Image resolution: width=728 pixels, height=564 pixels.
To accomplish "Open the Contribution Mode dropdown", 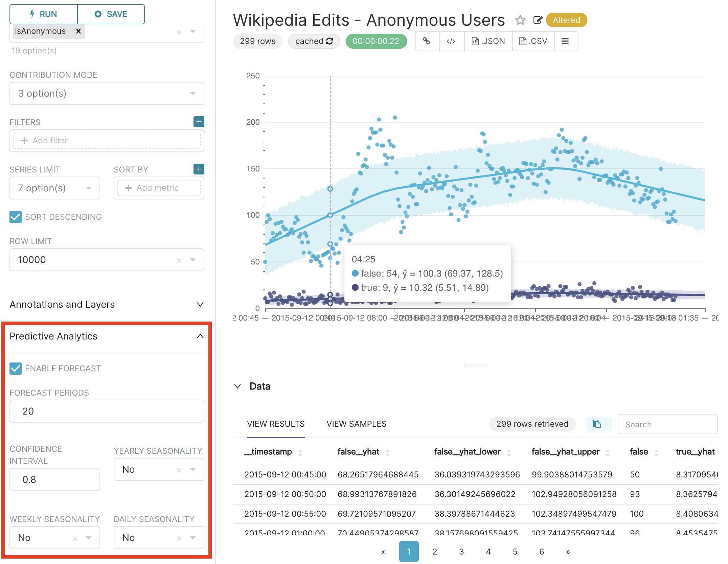I will tap(107, 93).
